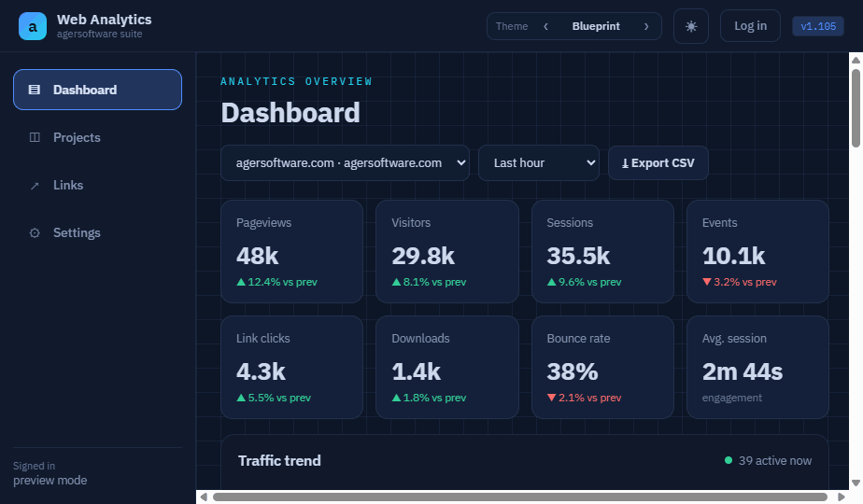Click the Dashboard page heading

coord(290,113)
